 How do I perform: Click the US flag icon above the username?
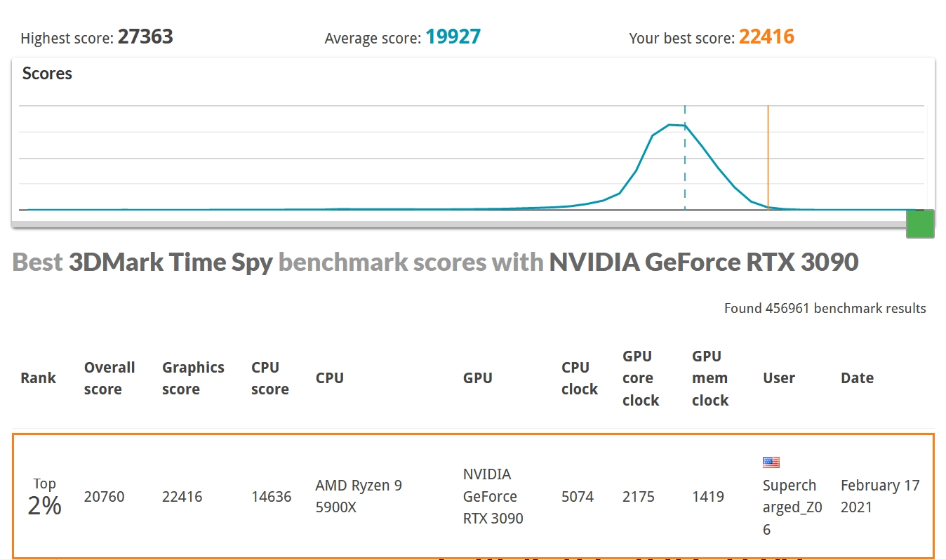771,462
